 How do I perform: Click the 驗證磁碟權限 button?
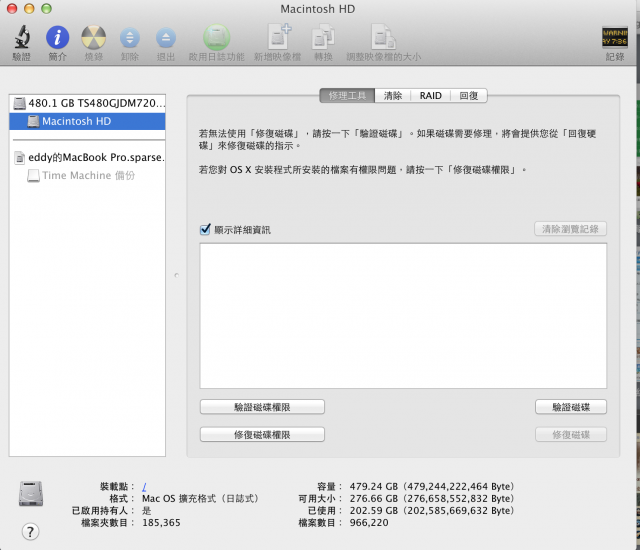262,407
